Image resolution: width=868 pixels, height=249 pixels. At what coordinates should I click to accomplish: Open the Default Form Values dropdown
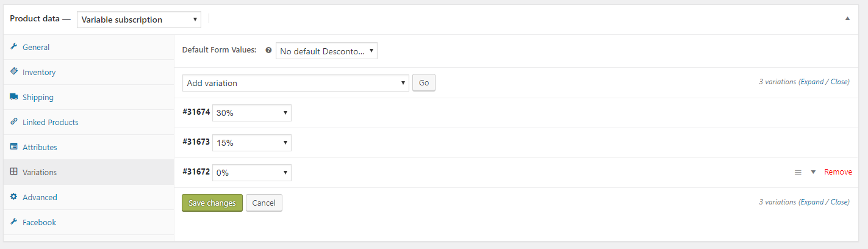pos(326,51)
